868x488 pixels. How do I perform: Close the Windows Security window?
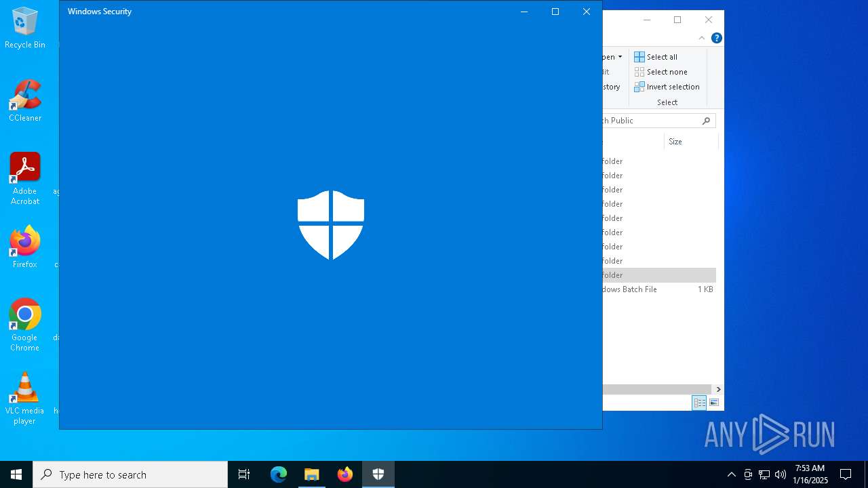click(x=587, y=12)
